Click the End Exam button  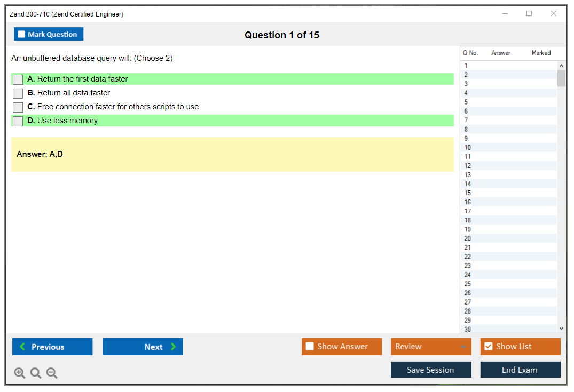(x=520, y=370)
